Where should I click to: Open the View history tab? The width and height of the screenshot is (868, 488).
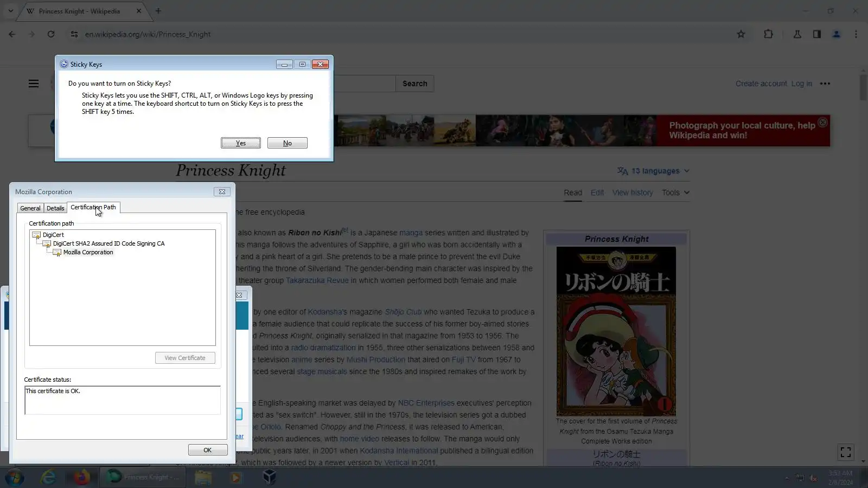tap(633, 192)
